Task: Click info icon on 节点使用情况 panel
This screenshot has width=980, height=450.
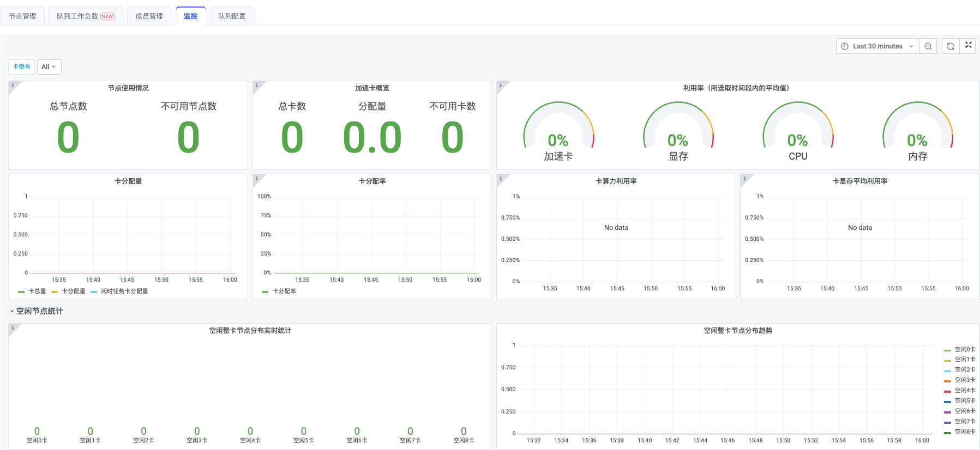Action: pyautogui.click(x=13, y=86)
